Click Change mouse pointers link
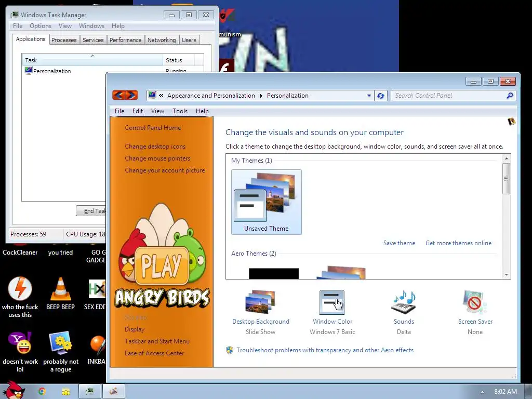Image resolution: width=532 pixels, height=399 pixels. (x=157, y=158)
